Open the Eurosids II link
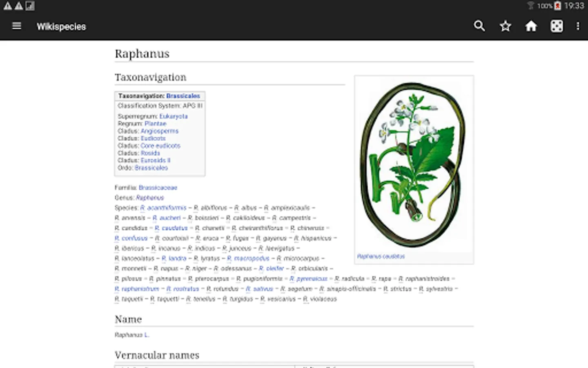The image size is (588, 368). point(156,160)
